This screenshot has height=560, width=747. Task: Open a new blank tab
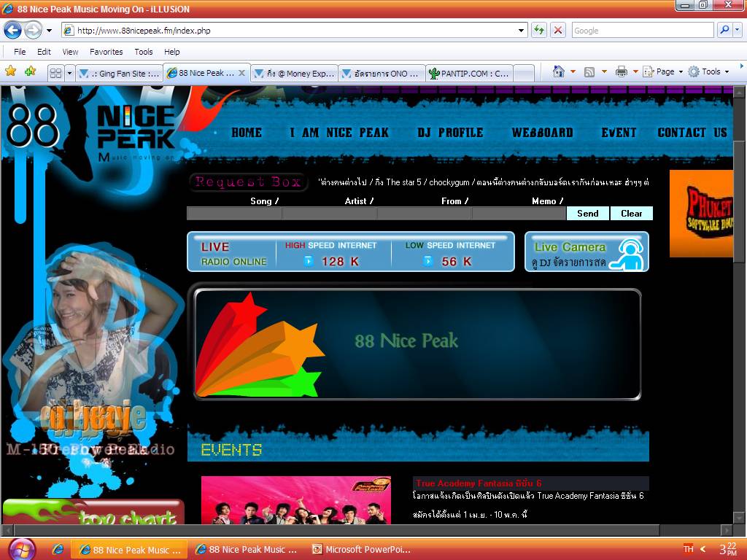(524, 74)
